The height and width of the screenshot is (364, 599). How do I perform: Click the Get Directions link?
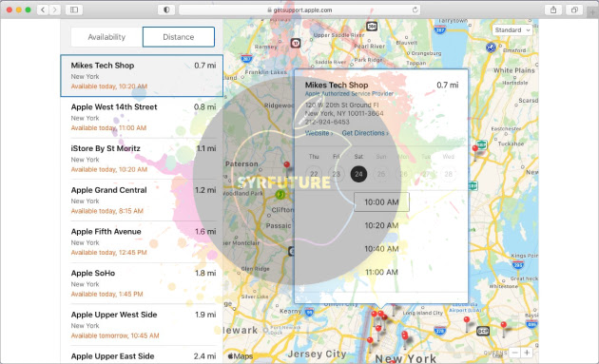click(x=365, y=133)
